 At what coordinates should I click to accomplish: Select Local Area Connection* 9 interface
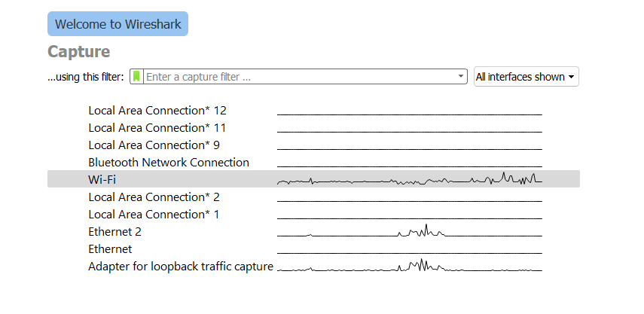pyautogui.click(x=154, y=145)
